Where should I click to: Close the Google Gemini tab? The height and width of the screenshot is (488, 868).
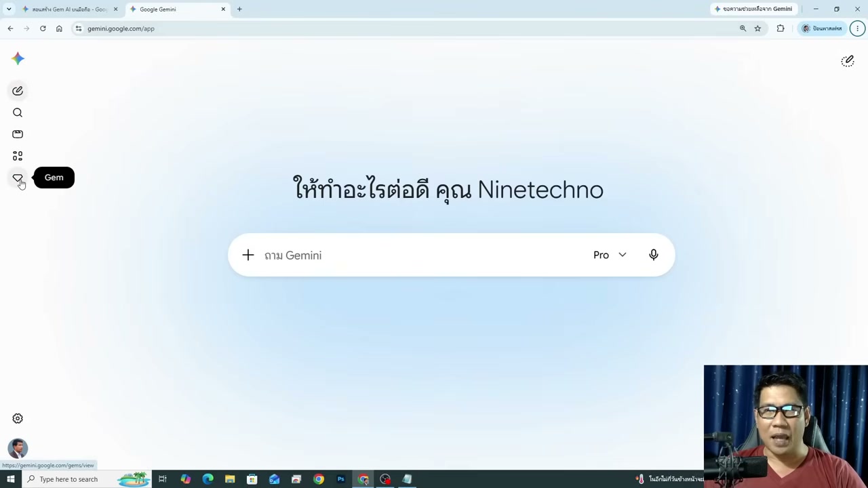pyautogui.click(x=223, y=9)
